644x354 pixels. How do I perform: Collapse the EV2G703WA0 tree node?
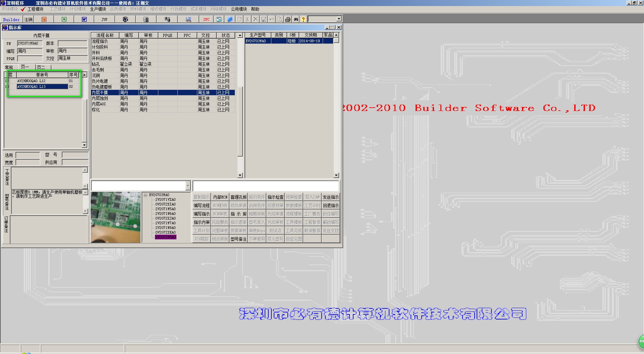[x=146, y=195]
